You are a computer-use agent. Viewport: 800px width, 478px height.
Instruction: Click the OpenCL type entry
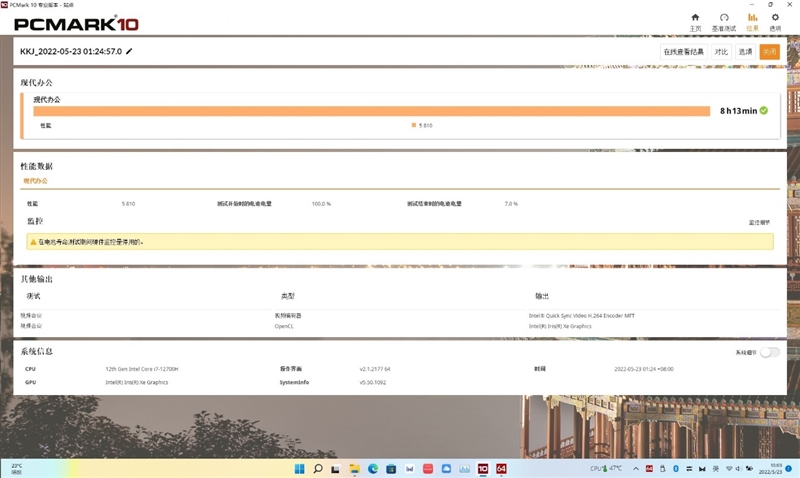point(284,326)
